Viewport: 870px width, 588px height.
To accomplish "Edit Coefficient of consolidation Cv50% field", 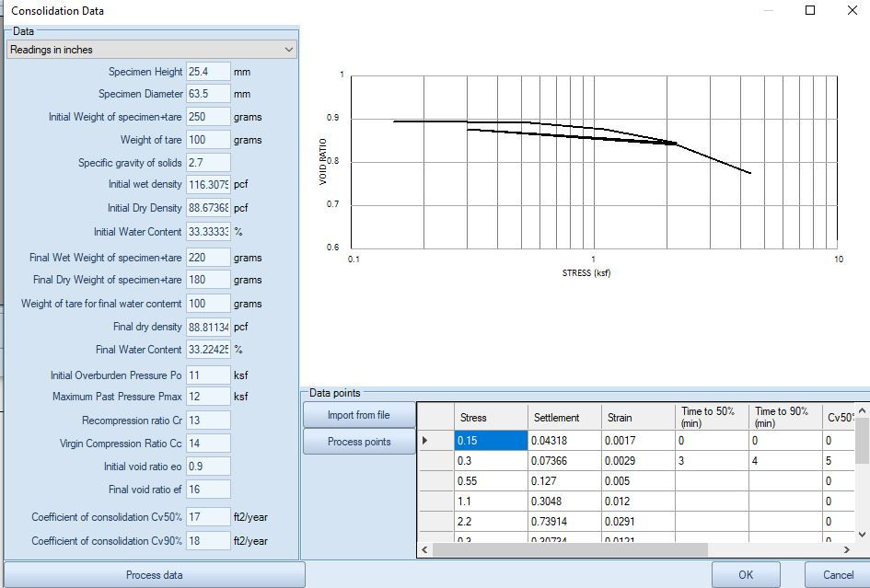I will [208, 517].
